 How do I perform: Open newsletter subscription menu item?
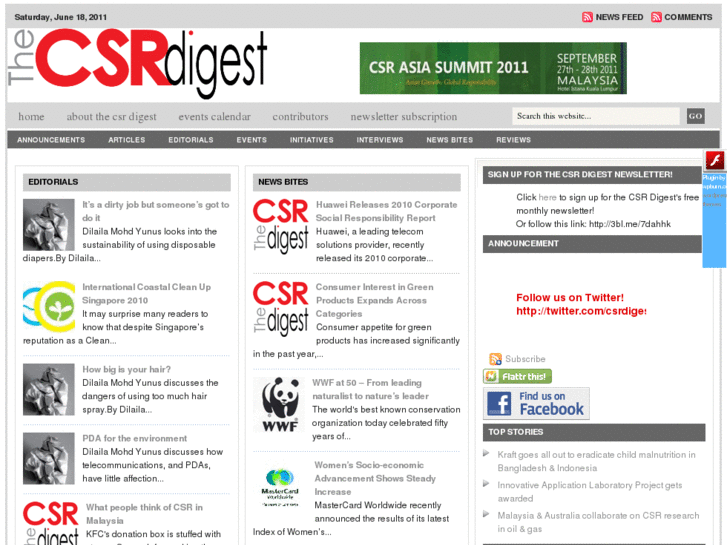(404, 116)
